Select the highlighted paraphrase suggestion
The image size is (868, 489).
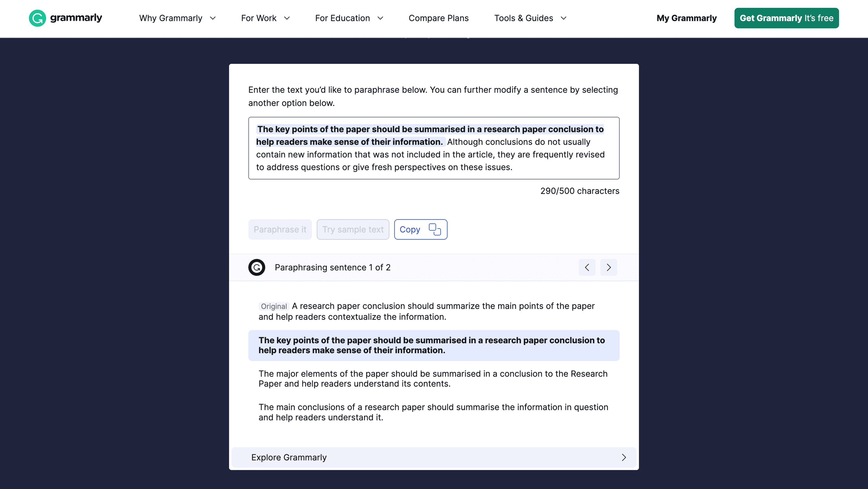tap(433, 345)
